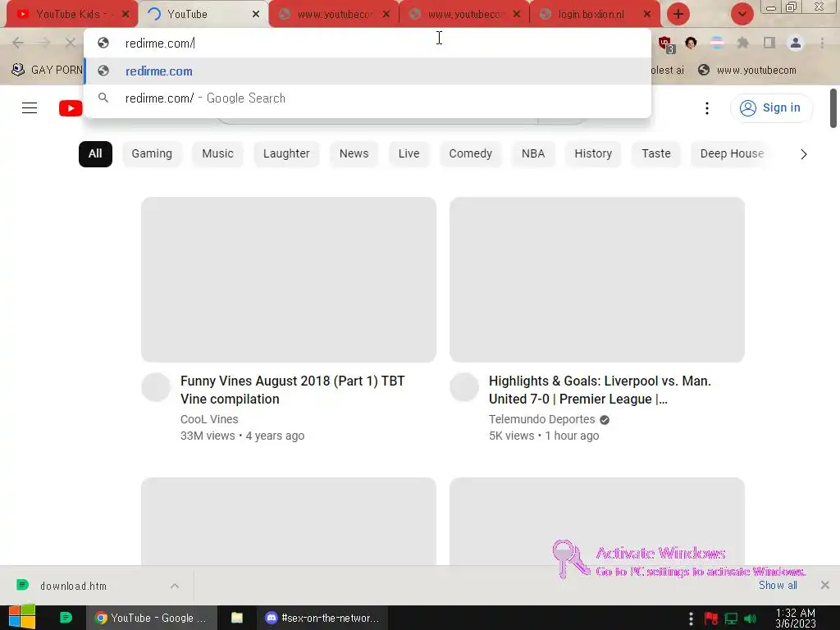This screenshot has width=840, height=630.
Task: Open the YouTube hamburger guide menu
Action: click(x=30, y=108)
